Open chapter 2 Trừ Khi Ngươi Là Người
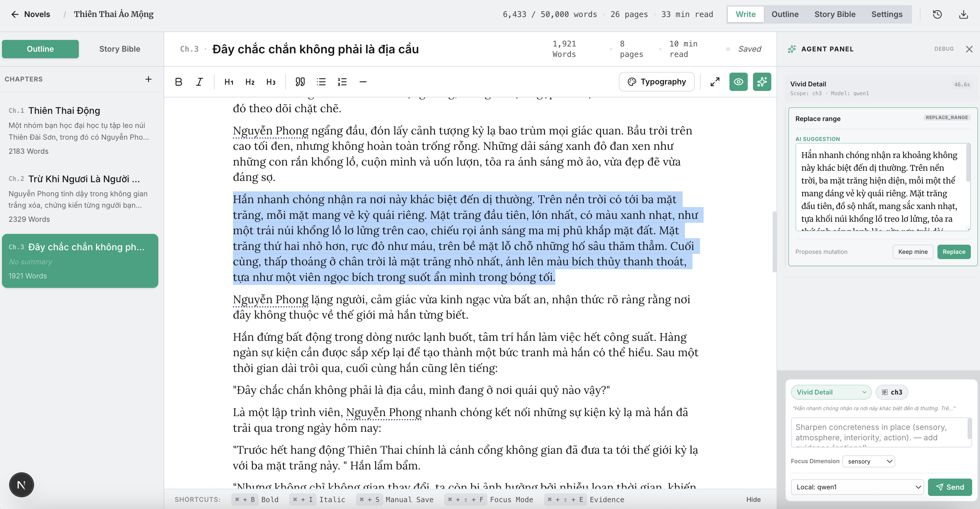This screenshot has width=980, height=509. pyautogui.click(x=80, y=199)
